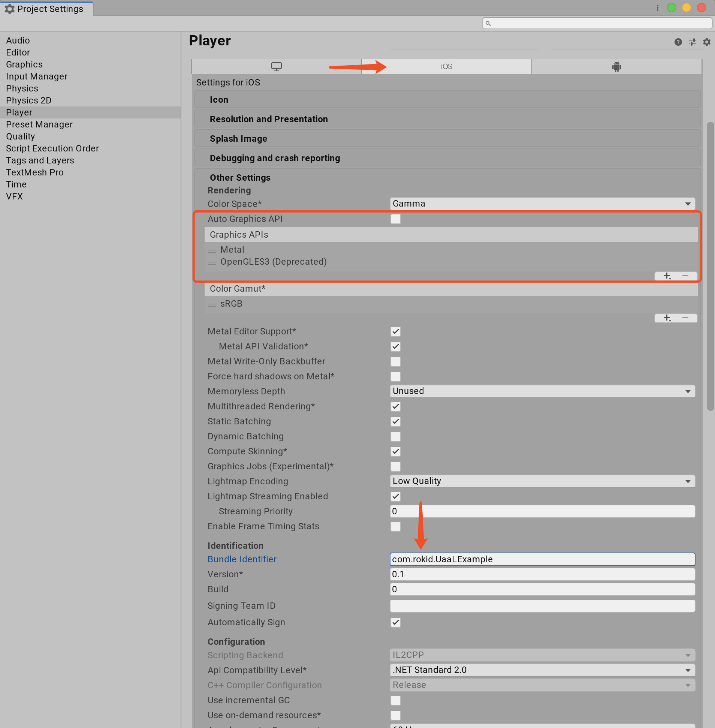The height and width of the screenshot is (728, 715).
Task: Click the vertical scrollbar of Player panel
Action: point(710,266)
